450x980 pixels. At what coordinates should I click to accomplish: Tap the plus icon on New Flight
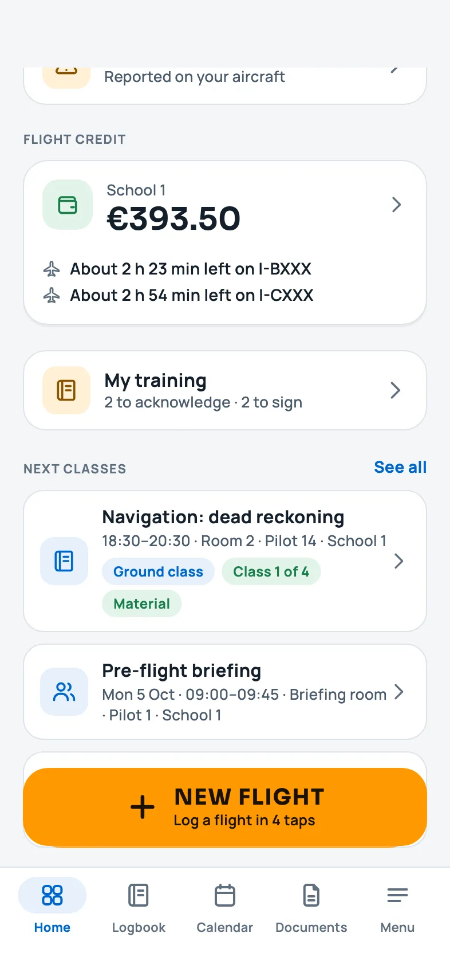143,807
